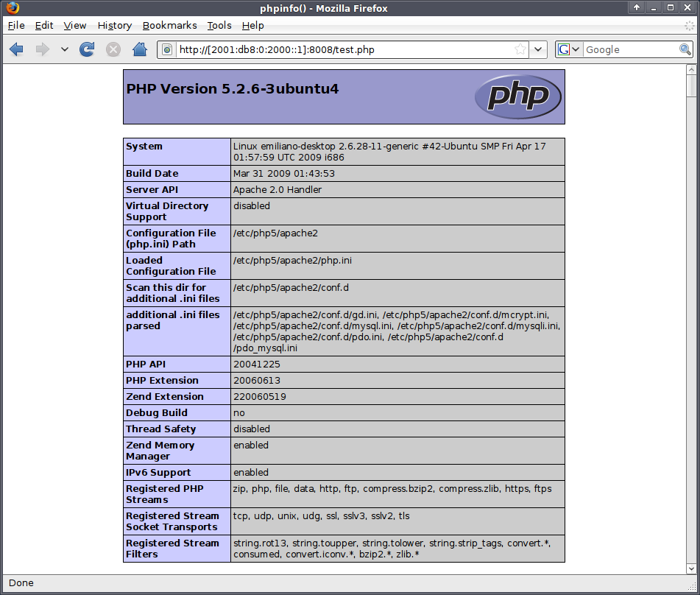The image size is (700, 595).
Task: Bookmark this page with the star icon
Action: pos(520,49)
